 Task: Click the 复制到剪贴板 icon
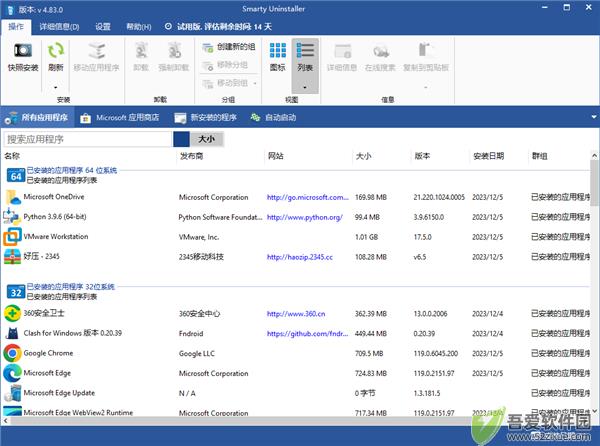click(x=426, y=50)
